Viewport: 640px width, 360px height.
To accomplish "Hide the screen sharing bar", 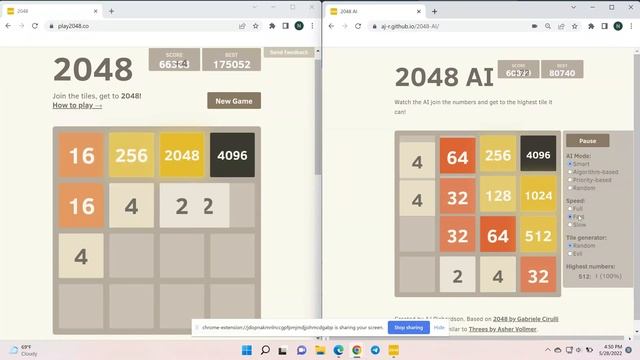I will click(x=439, y=327).
